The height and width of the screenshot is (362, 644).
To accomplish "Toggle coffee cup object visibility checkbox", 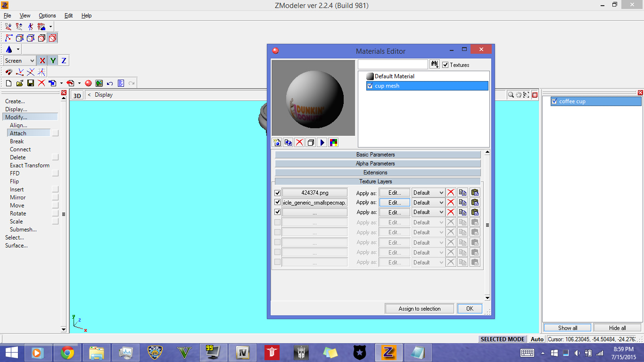I will coord(554,101).
